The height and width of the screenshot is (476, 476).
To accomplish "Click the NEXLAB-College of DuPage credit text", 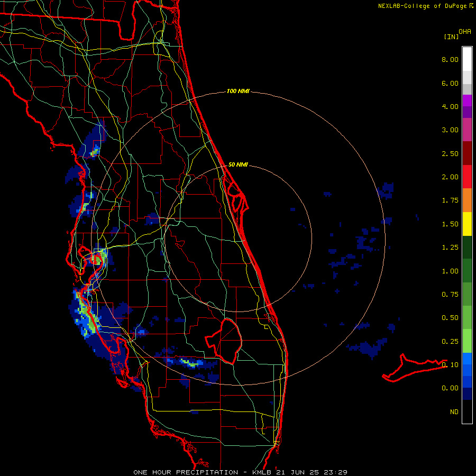I will coord(422,6).
